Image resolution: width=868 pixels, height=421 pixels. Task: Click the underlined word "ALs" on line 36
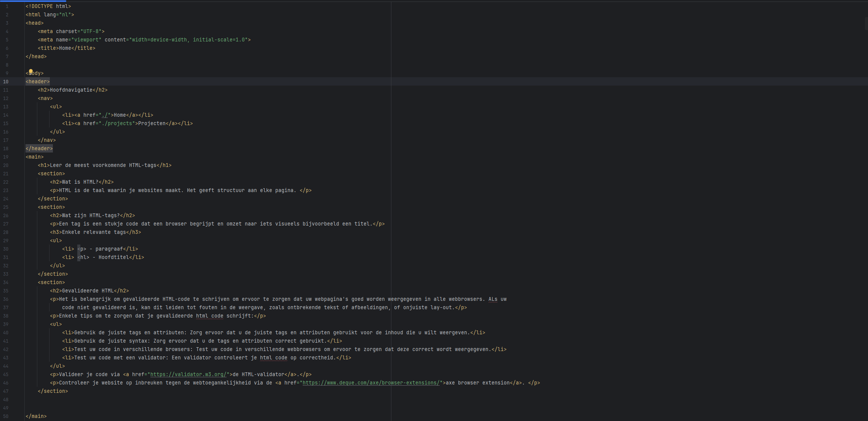point(493,299)
